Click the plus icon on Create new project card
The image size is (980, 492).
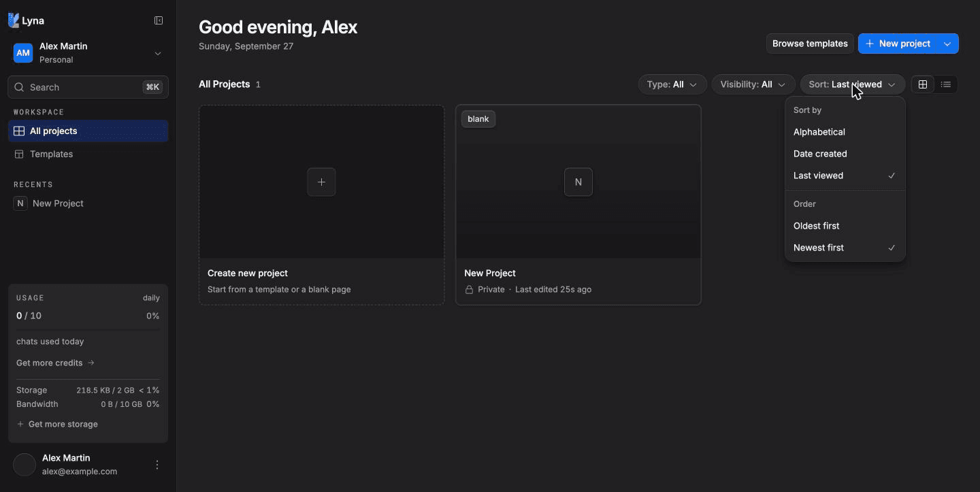[x=321, y=182]
